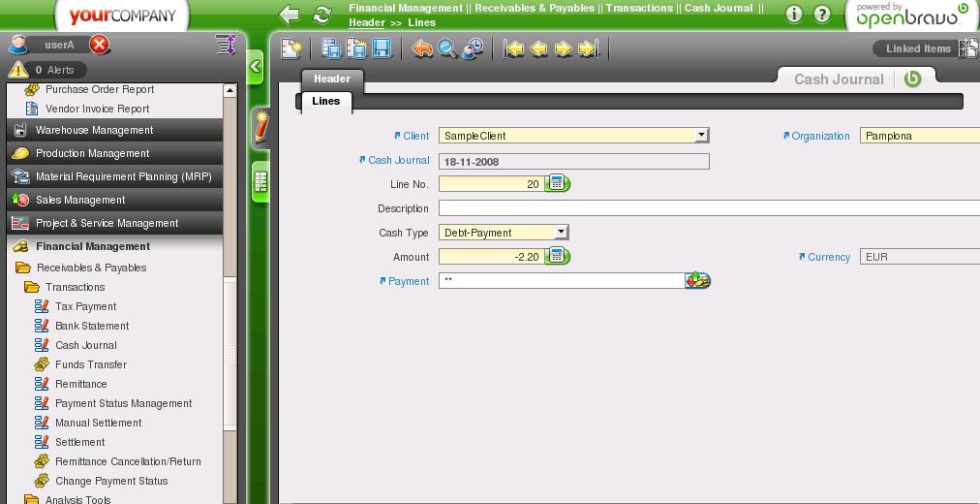Go to the previous record
Viewport: 980px width, 504px height.
coord(538,48)
